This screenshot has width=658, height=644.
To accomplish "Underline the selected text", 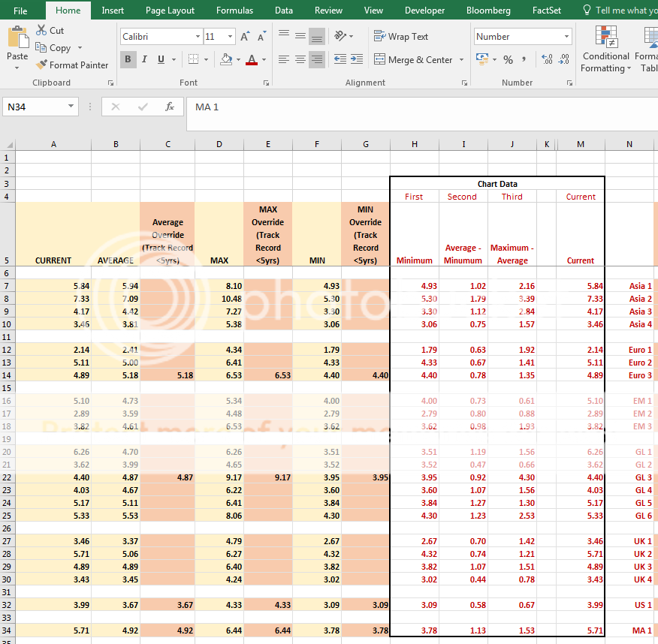I will [158, 59].
